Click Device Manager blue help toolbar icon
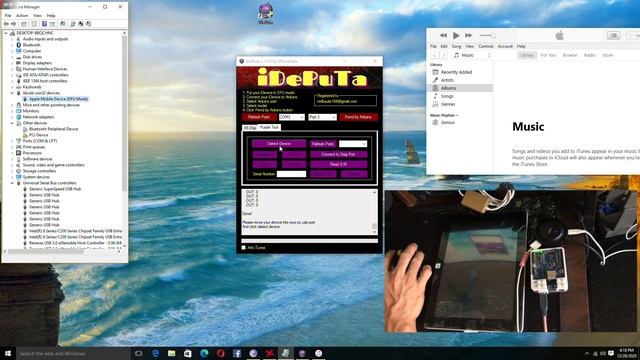This screenshot has width=640, height=360. (x=44, y=24)
